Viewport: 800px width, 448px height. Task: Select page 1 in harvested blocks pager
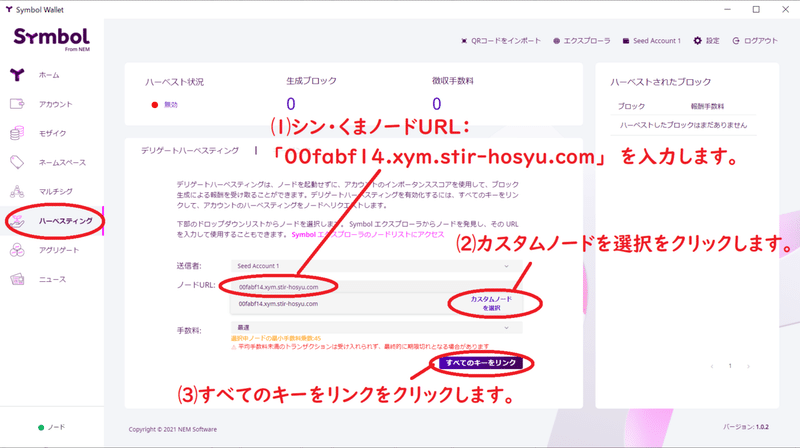tap(730, 366)
